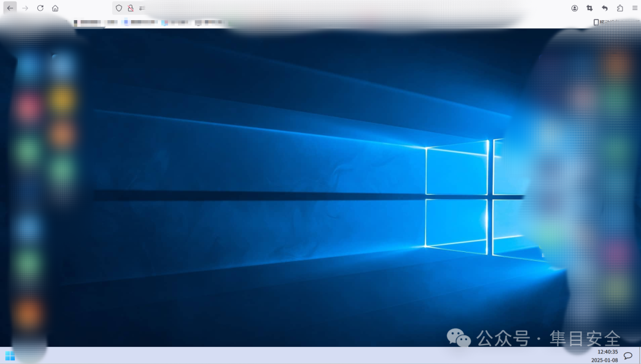Screen dimensions: 641x364
Task: Go back to the previous page
Action: click(10, 8)
